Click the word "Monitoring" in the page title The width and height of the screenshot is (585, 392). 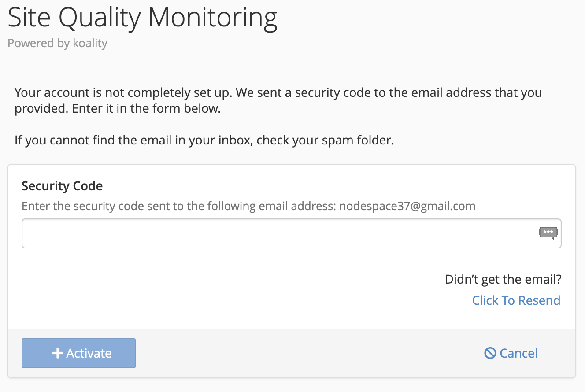point(212,18)
